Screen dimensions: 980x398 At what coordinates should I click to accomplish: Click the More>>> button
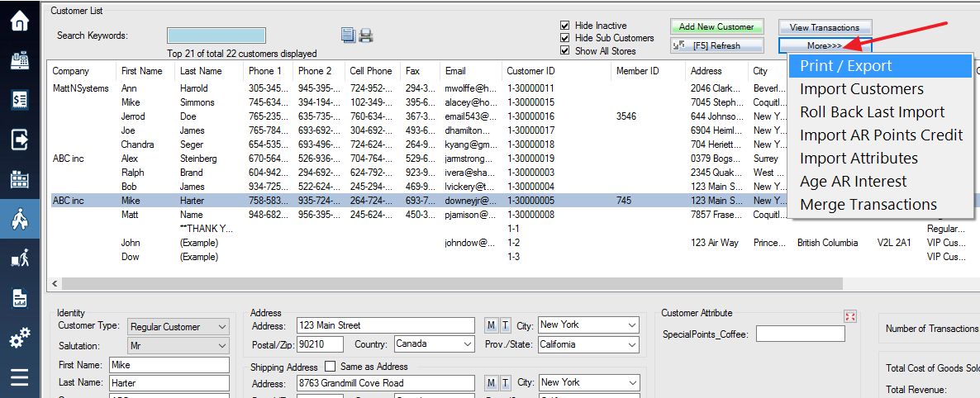(x=825, y=45)
